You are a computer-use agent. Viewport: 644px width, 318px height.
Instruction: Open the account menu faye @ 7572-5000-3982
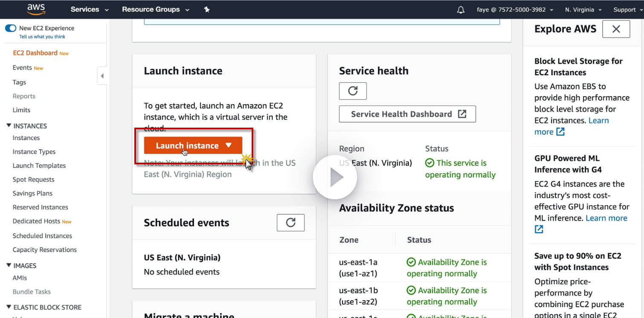[515, 10]
